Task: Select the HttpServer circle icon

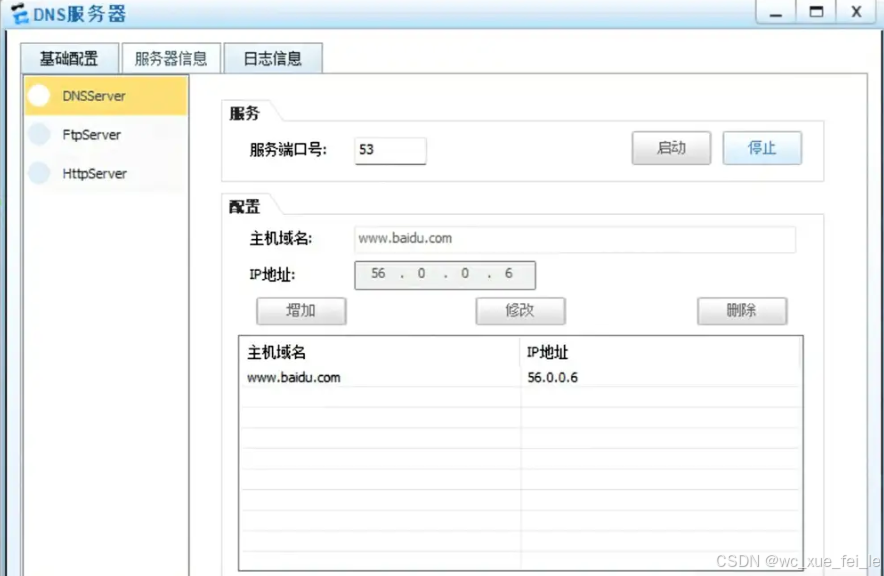Action: [x=39, y=173]
